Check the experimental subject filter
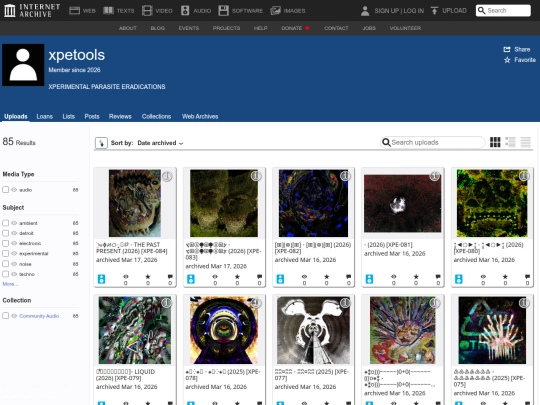This screenshot has width=540, height=405. coord(6,253)
